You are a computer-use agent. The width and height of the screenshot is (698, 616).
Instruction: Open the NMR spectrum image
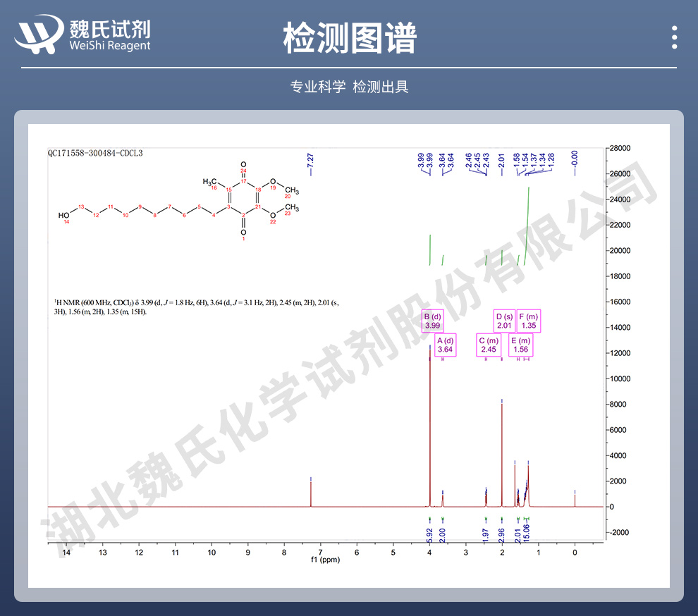click(349, 356)
